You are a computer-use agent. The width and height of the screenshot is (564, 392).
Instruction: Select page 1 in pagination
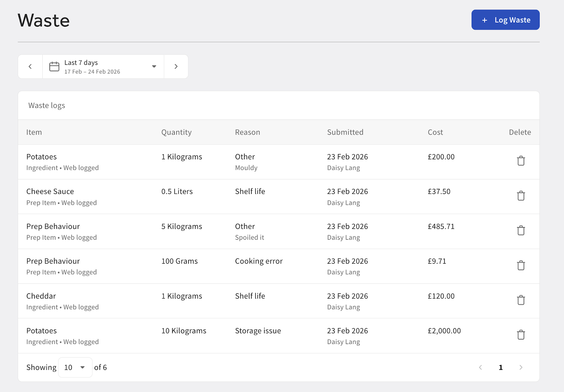(x=501, y=367)
